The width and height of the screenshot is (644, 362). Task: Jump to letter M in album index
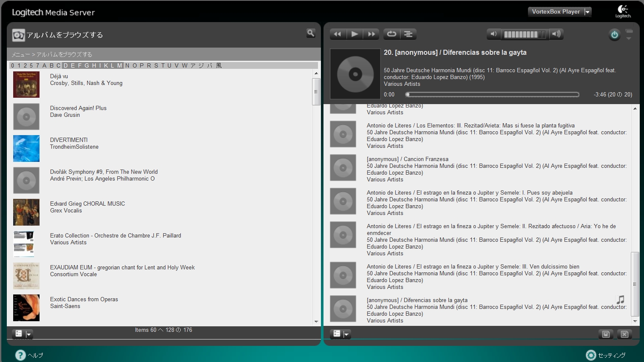[x=120, y=65]
